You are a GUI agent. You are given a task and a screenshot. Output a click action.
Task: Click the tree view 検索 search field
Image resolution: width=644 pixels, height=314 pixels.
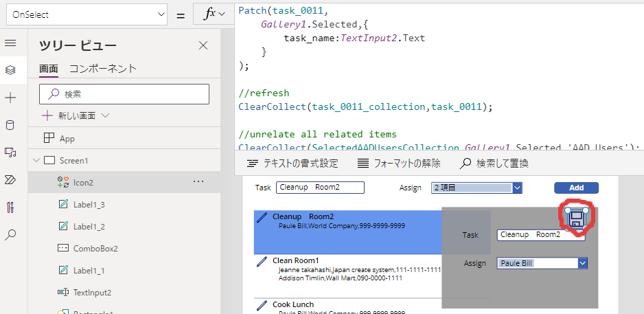(124, 93)
